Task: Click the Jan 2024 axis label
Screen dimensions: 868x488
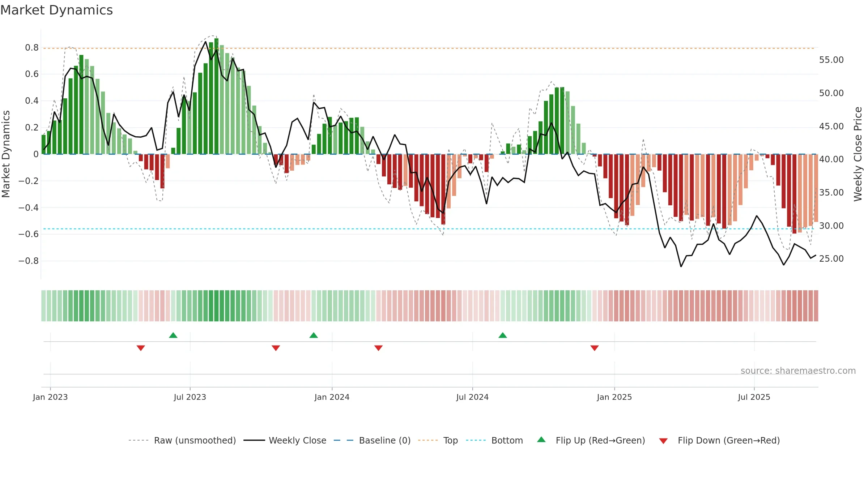Action: point(332,397)
